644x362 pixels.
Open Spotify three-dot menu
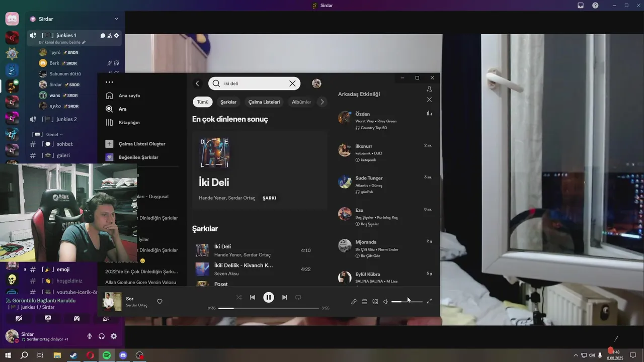click(x=109, y=82)
